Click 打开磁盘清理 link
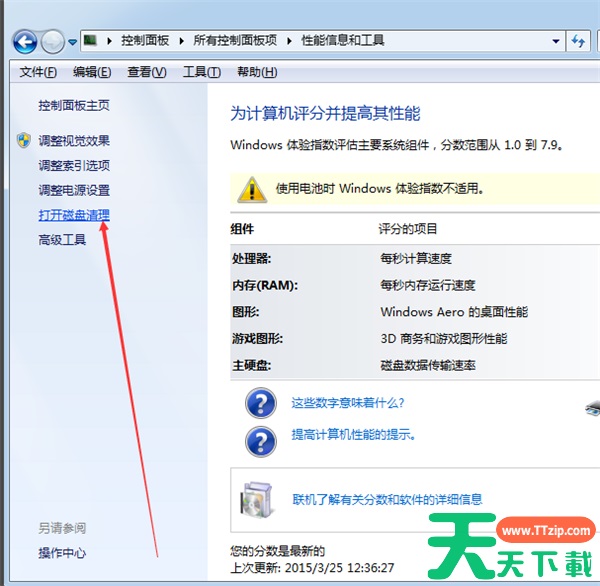This screenshot has height=586, width=600. 74,215
